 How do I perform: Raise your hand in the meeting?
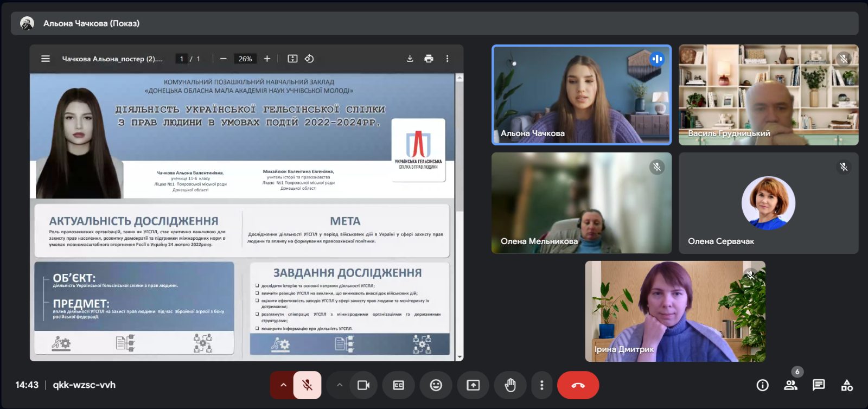point(510,385)
